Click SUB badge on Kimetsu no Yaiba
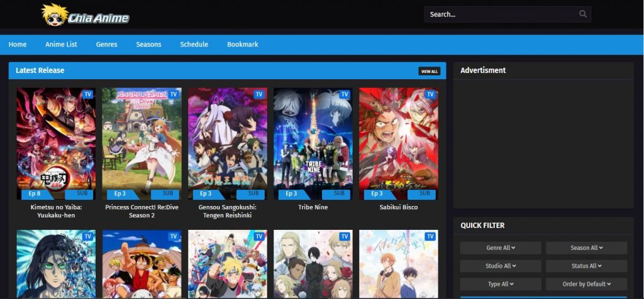The image size is (644, 299). tap(79, 194)
